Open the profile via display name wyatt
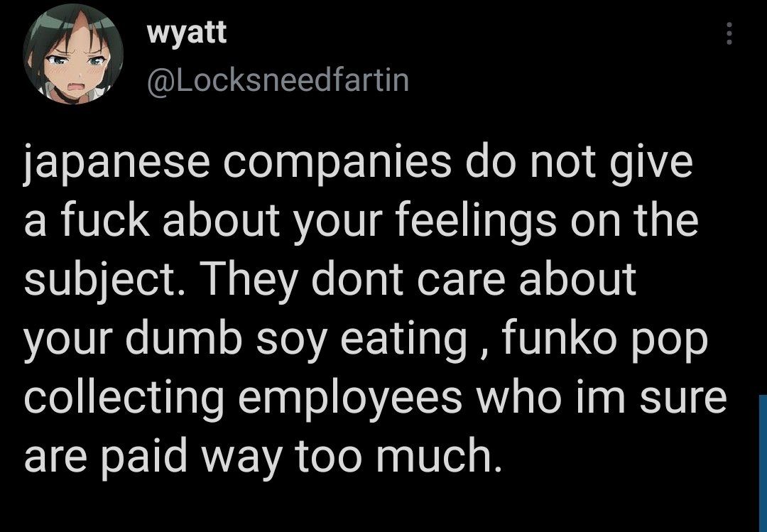The width and height of the screenshot is (767, 532). pyautogui.click(x=187, y=33)
